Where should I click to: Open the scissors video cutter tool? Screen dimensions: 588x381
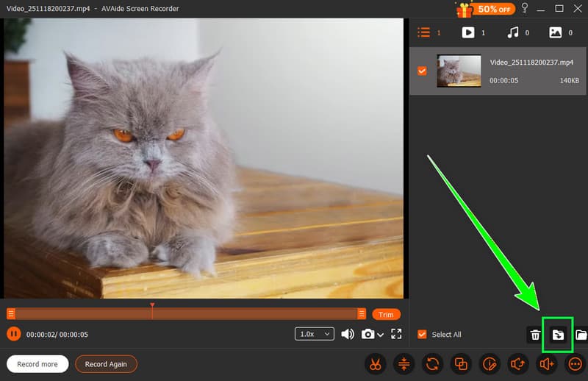coord(376,364)
